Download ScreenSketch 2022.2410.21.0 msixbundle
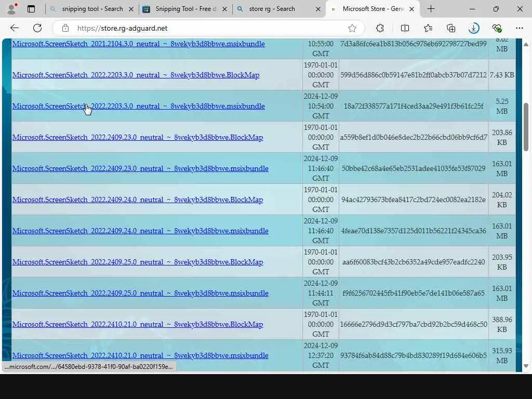532x399 pixels. point(140,355)
